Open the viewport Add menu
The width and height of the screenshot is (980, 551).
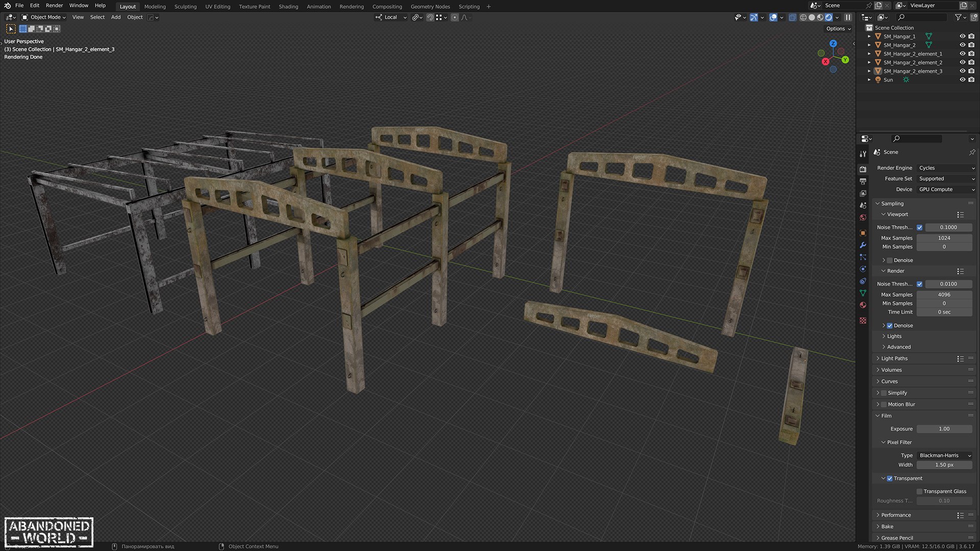(x=116, y=17)
